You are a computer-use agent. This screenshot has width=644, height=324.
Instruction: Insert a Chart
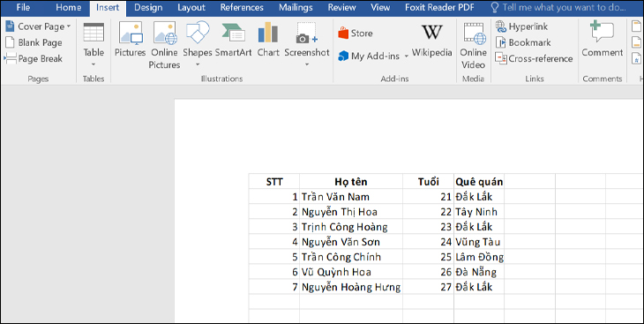[268, 40]
